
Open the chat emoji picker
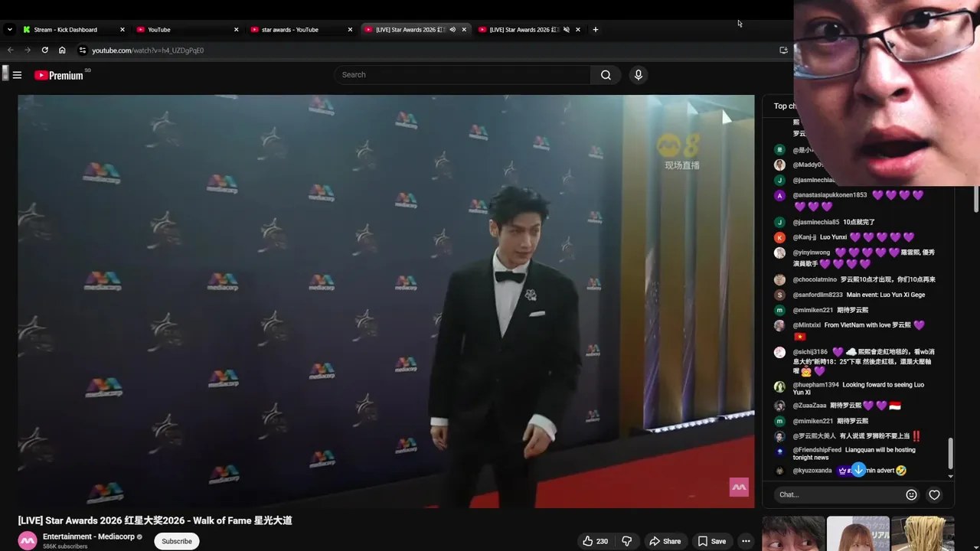pyautogui.click(x=911, y=494)
